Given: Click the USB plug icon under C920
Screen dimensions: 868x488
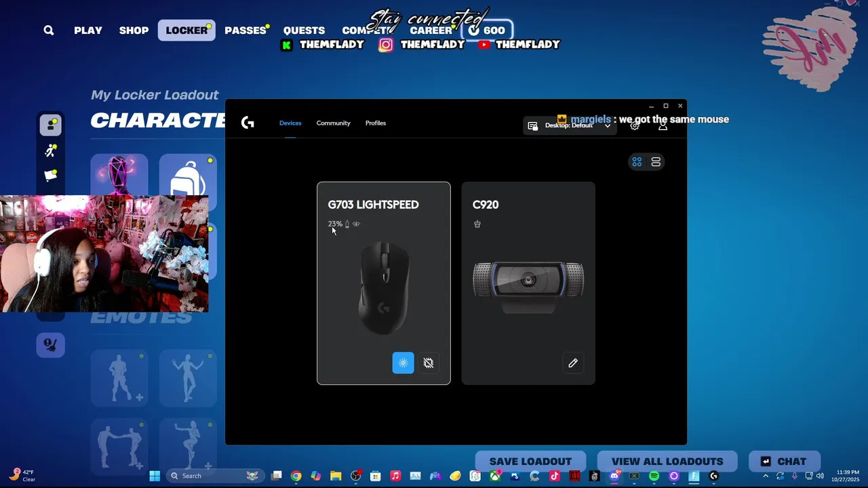Looking at the screenshot, I should coord(477,224).
